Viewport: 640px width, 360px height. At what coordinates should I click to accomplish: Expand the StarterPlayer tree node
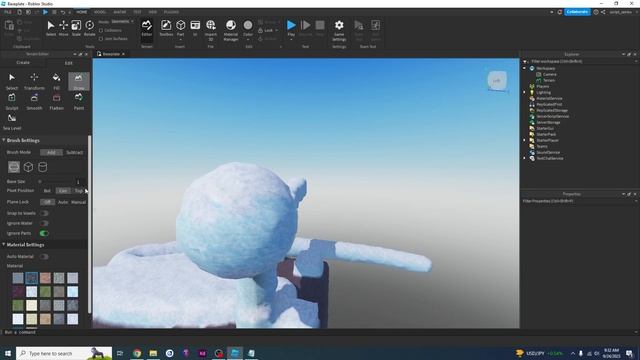pos(524,140)
